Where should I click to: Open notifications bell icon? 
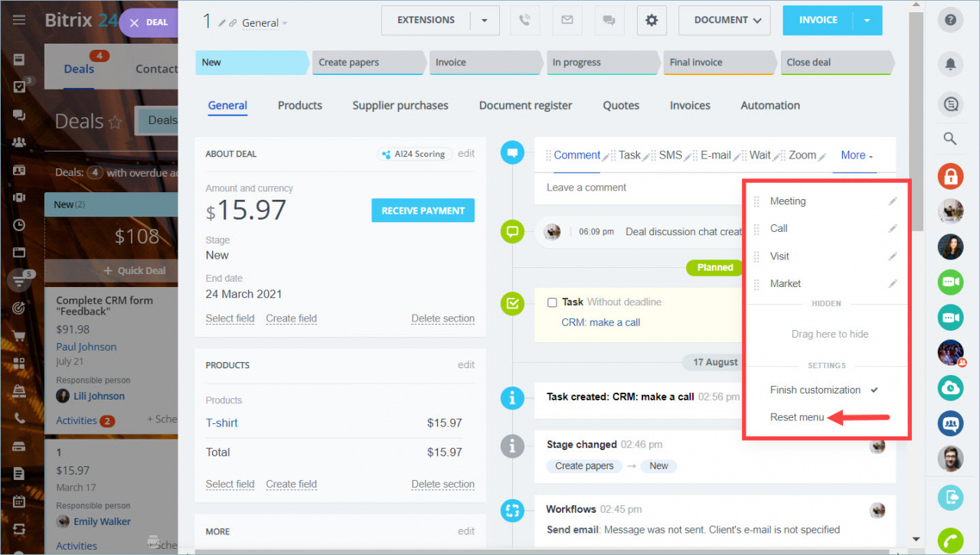[950, 64]
